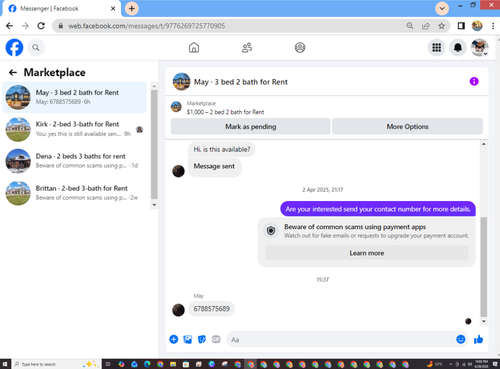Click Kirk conversation's house thumbnail
This screenshot has height=369, width=500.
18,129
